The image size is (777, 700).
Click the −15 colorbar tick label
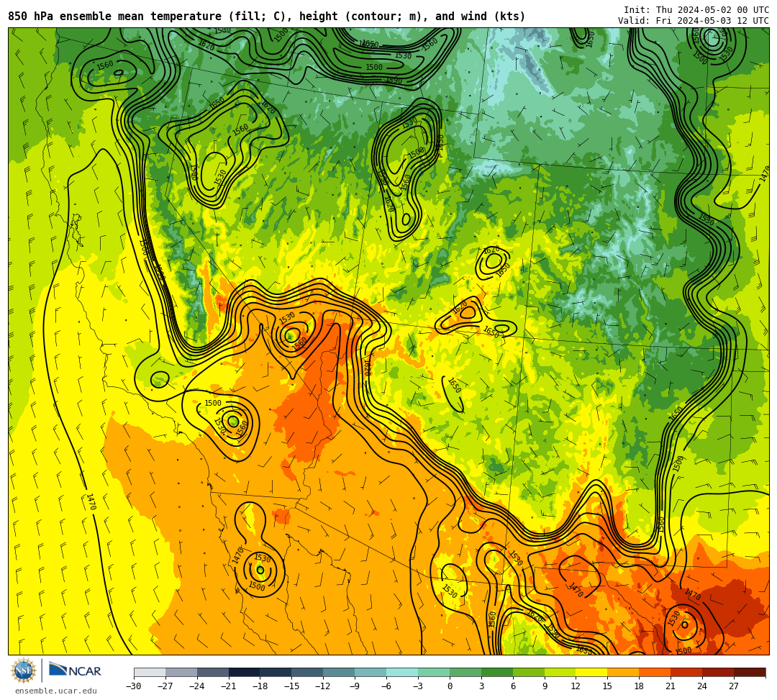tap(292, 686)
